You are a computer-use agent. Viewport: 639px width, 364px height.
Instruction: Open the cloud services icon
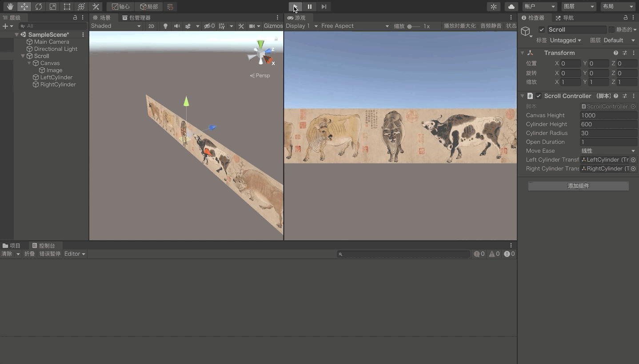[x=511, y=7]
